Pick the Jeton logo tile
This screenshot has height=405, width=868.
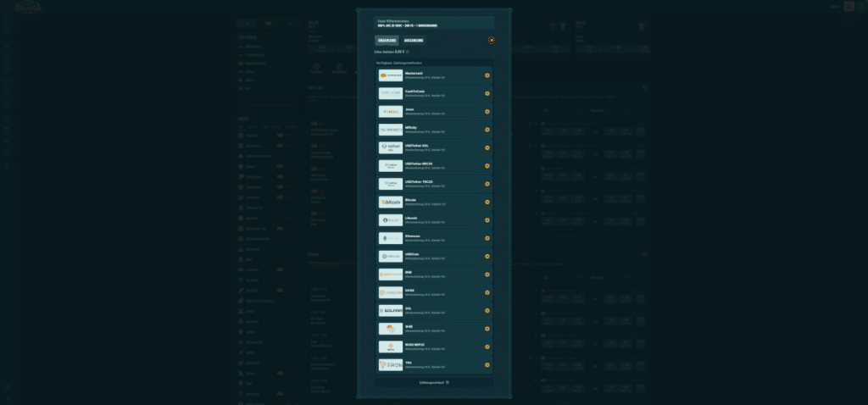point(390,112)
